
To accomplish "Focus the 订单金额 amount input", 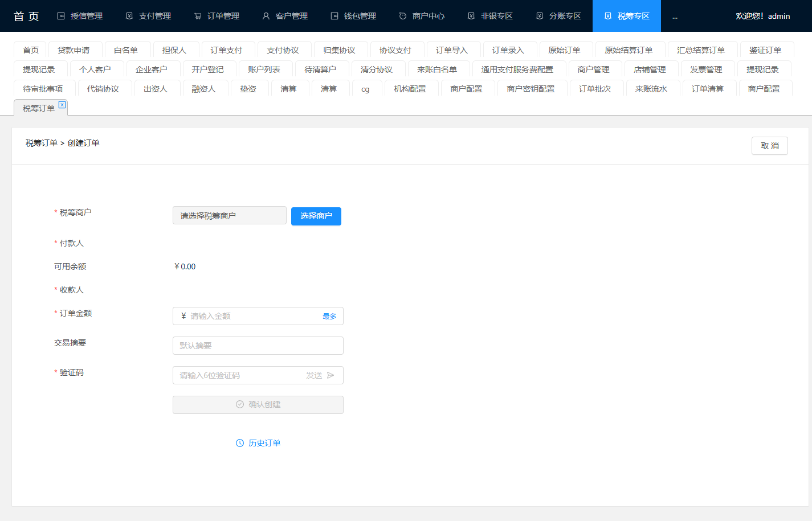I will point(258,316).
